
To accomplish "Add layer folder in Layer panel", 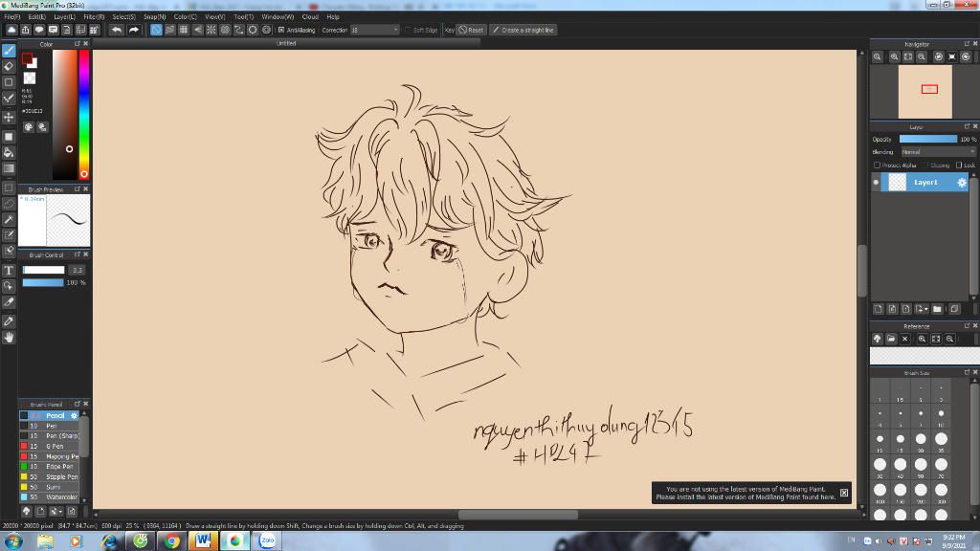I will 937,309.
